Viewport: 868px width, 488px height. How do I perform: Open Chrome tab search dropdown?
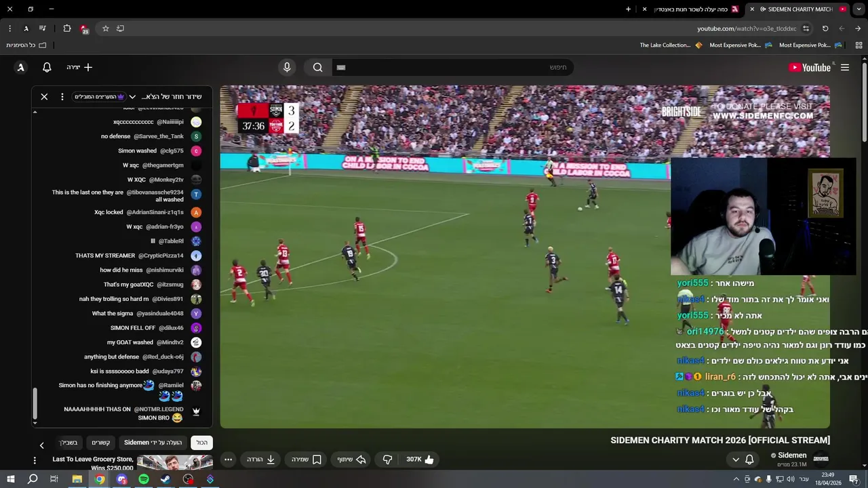pyautogui.click(x=859, y=9)
